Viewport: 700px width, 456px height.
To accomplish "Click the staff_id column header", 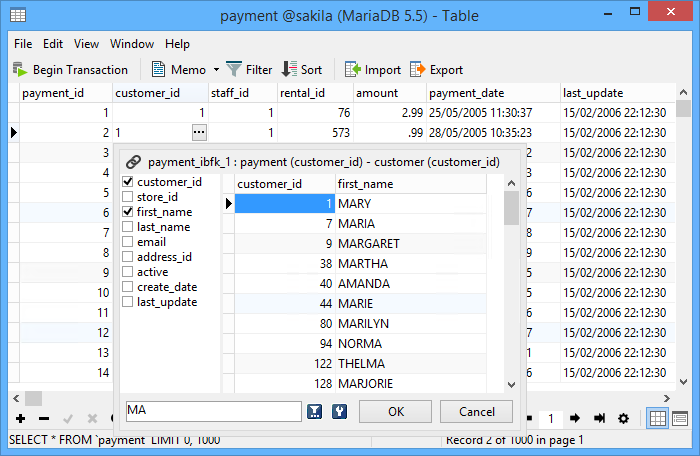I will (243, 93).
